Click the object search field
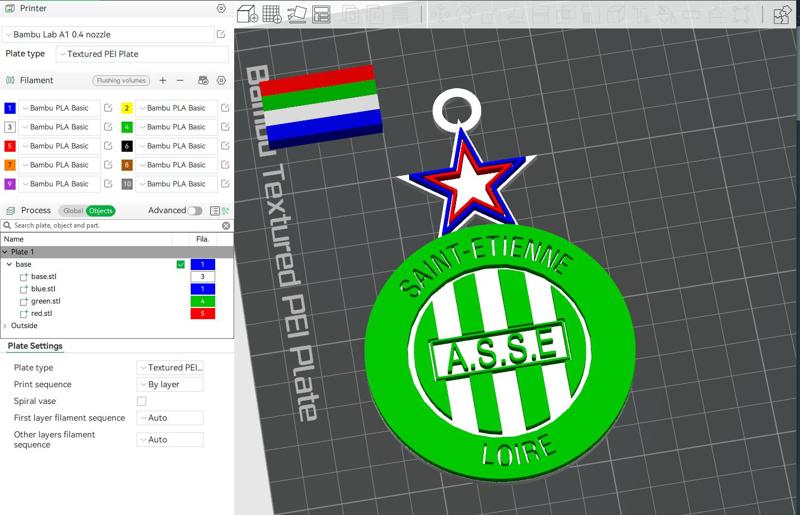This screenshot has width=800, height=515. [115, 226]
